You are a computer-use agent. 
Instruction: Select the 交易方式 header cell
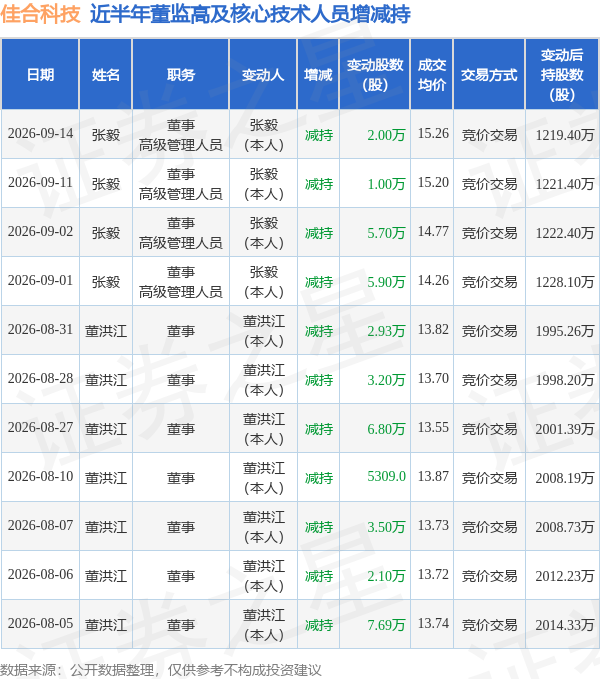(489, 74)
